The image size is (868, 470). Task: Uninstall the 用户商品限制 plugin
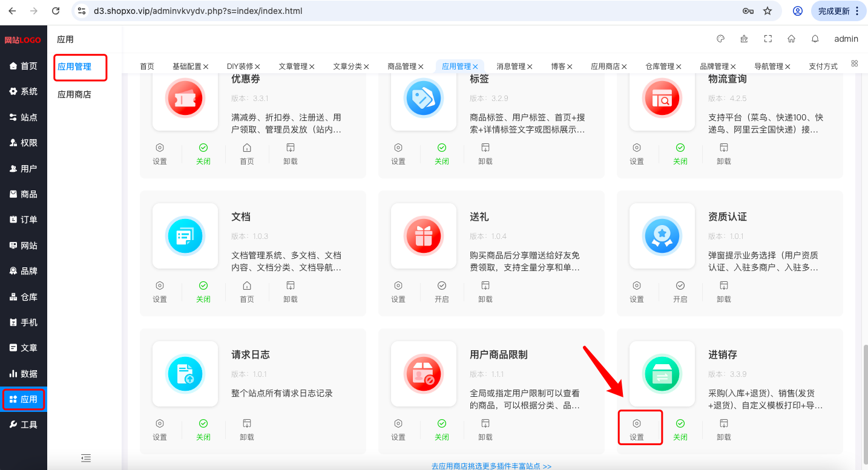[485, 430]
